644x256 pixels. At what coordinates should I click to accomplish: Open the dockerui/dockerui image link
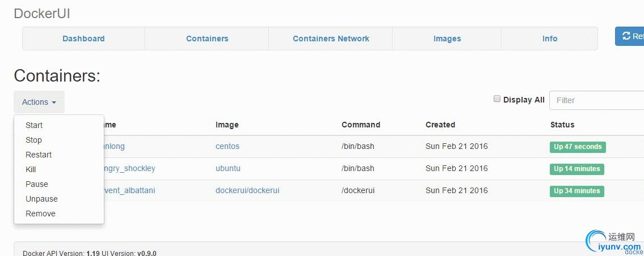247,190
